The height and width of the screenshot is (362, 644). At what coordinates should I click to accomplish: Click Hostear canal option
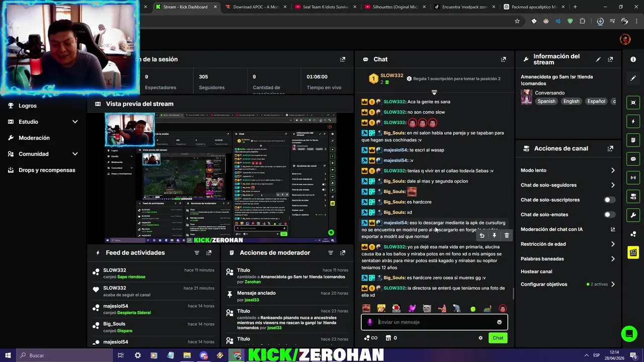tap(536, 271)
